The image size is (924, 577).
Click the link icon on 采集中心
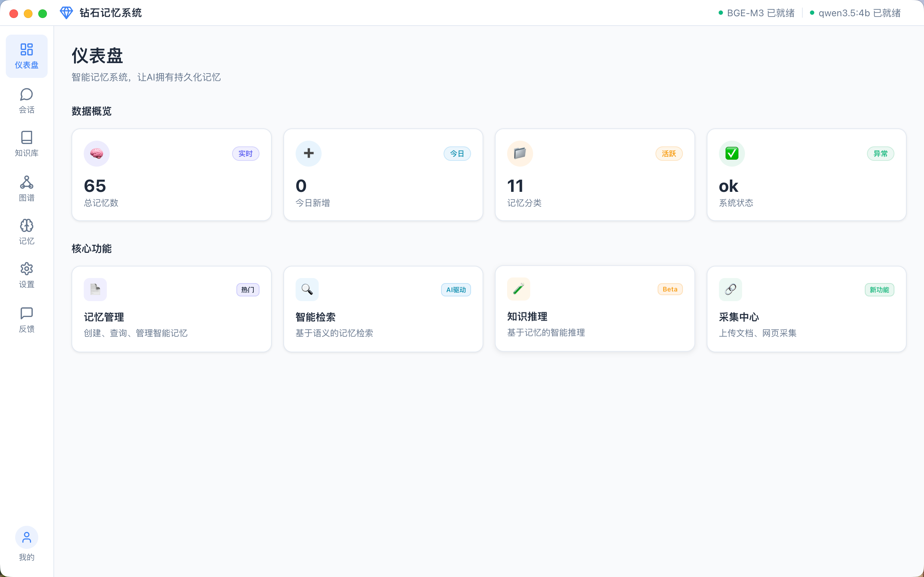pos(730,289)
